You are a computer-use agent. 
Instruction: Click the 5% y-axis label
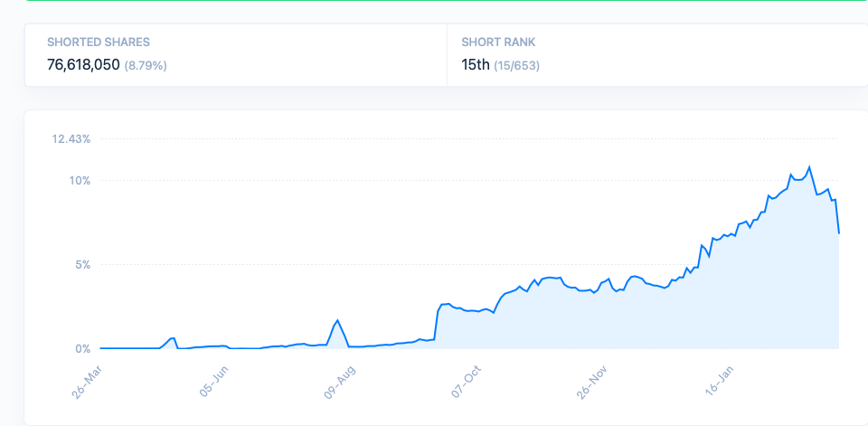point(82,264)
